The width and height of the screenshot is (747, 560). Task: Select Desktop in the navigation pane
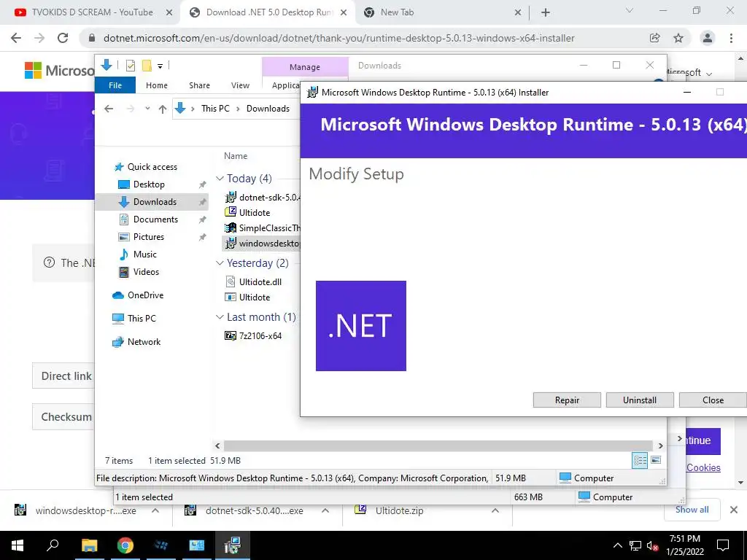coord(149,184)
